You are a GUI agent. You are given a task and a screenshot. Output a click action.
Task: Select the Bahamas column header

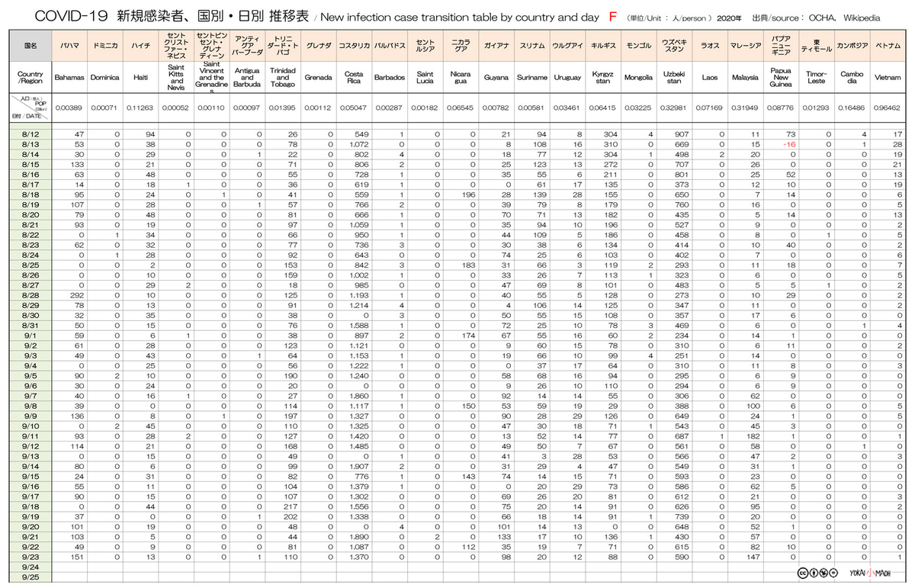click(69, 78)
